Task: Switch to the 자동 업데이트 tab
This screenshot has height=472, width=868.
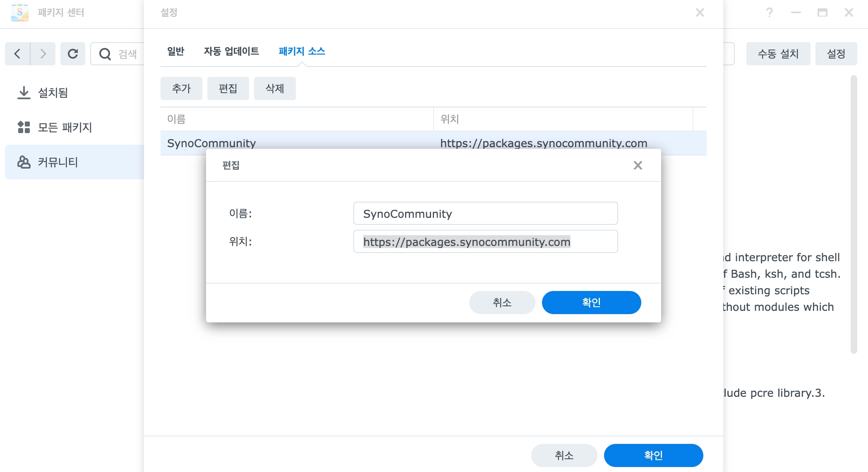Action: tap(231, 51)
